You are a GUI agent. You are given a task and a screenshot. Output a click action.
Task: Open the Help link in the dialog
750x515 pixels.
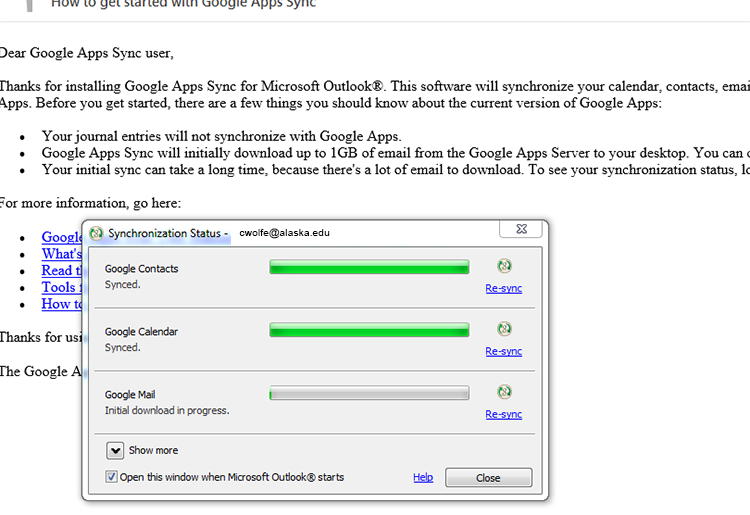423,478
